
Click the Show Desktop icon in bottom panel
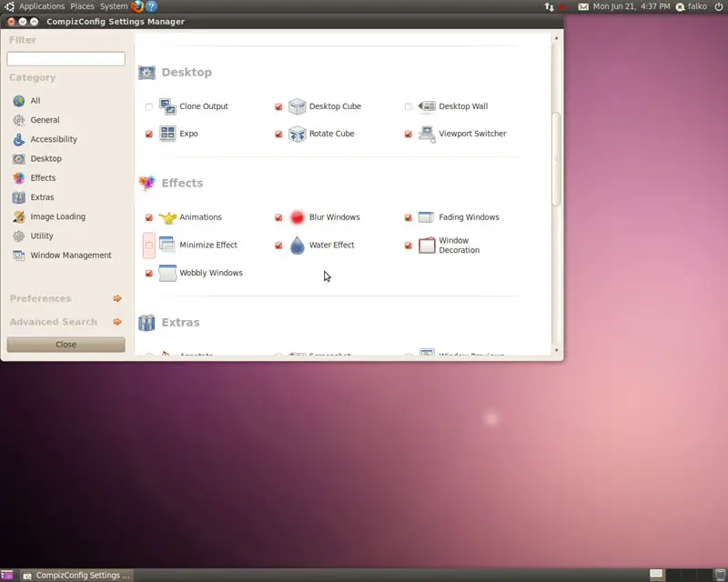[7, 575]
